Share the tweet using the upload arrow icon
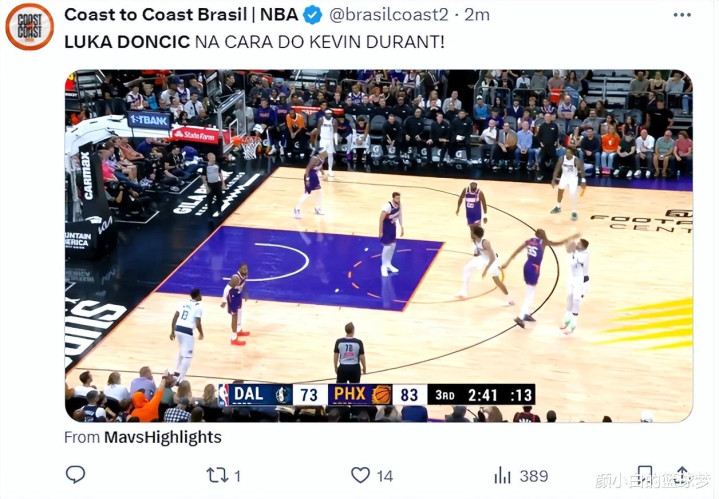The image size is (719, 499). click(x=682, y=475)
